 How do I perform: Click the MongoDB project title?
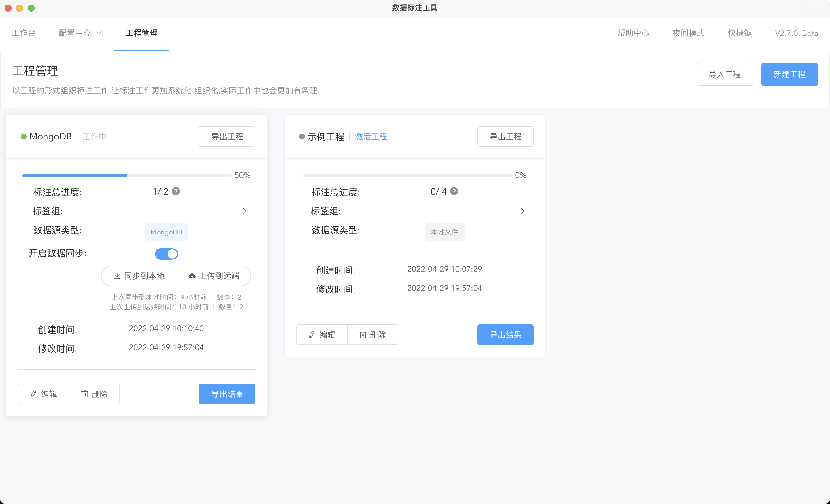point(50,136)
